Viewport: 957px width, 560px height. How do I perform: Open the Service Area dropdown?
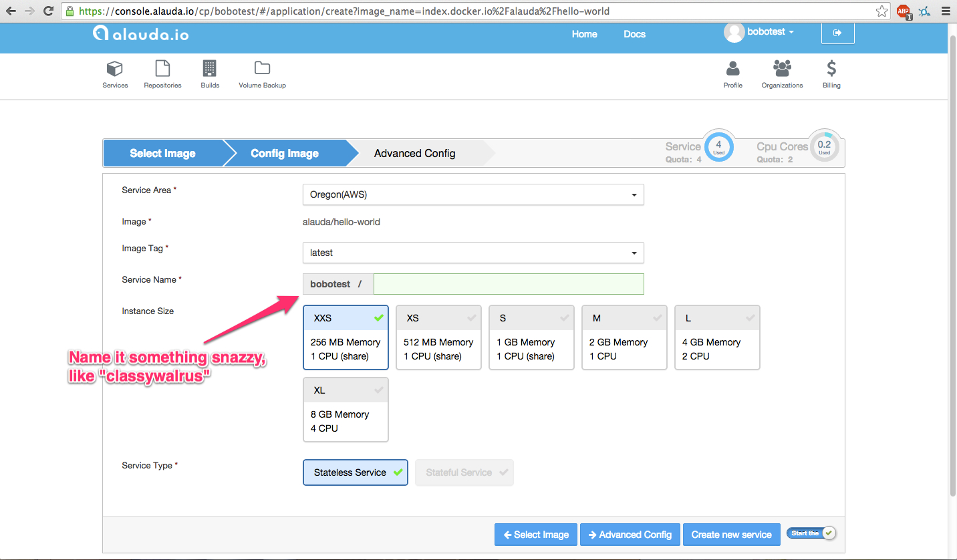click(473, 194)
